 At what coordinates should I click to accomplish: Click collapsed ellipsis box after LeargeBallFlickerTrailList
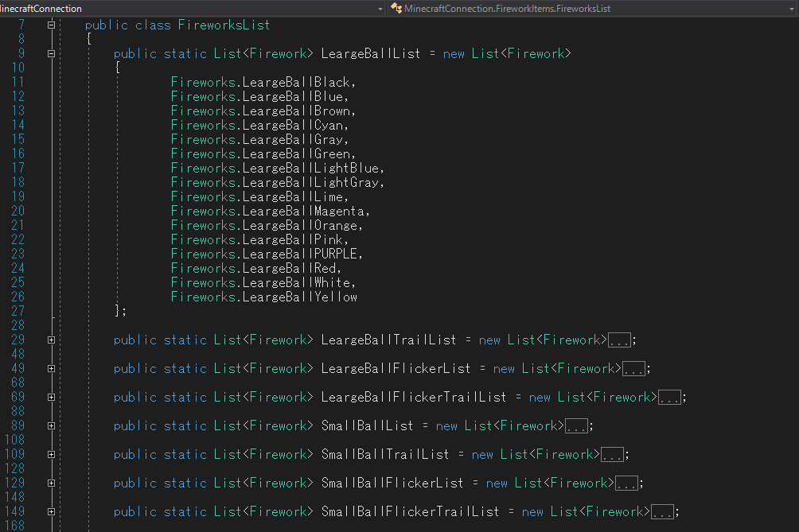pyautogui.click(x=669, y=397)
